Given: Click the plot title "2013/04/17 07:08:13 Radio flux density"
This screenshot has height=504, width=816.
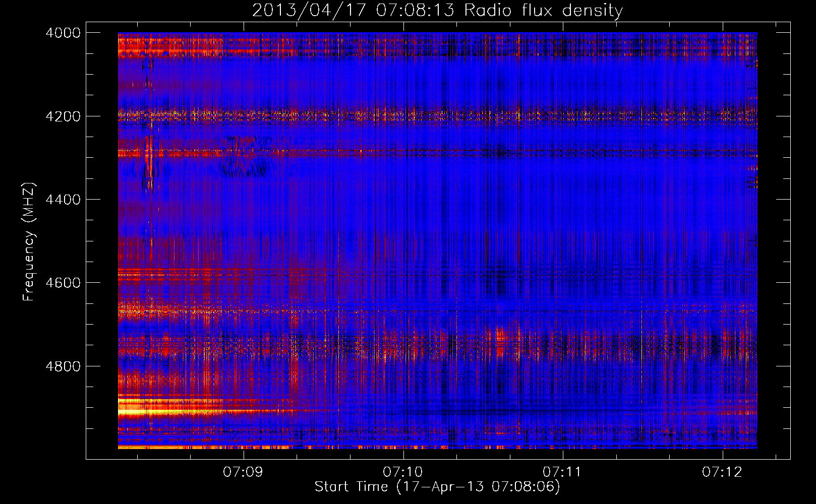Looking at the screenshot, I should click(x=437, y=10).
